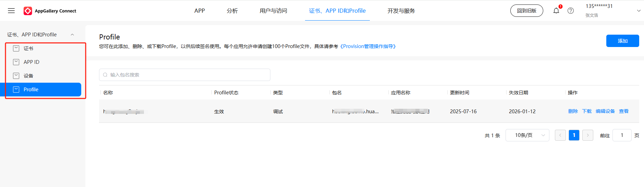Click the 135******31 account number
Image resolution: width=644 pixels, height=187 pixels.
point(599,6)
